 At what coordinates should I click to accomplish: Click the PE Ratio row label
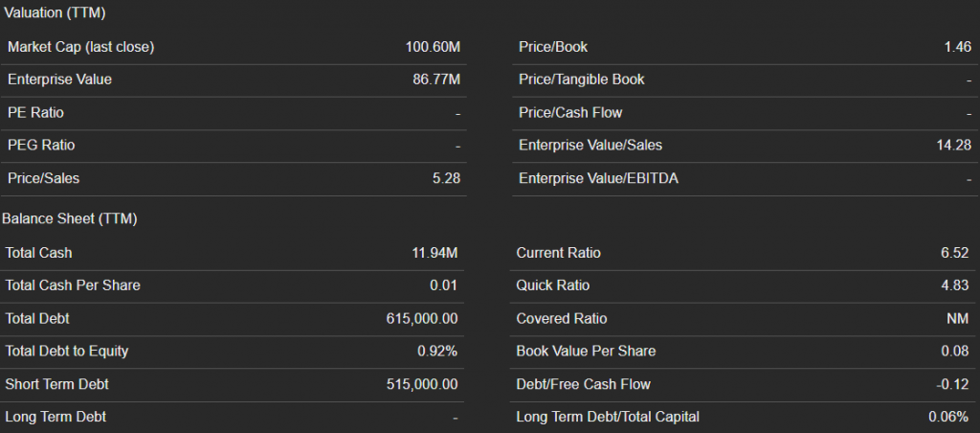tap(35, 113)
